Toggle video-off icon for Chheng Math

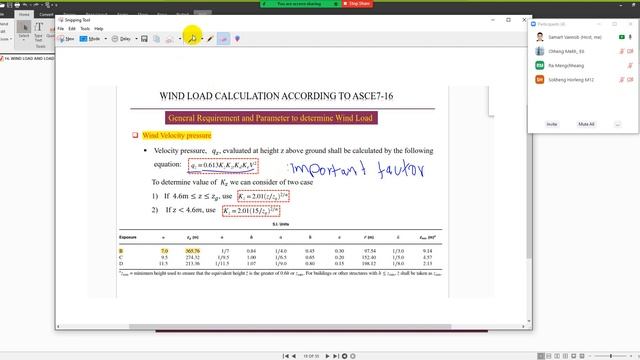click(630, 51)
